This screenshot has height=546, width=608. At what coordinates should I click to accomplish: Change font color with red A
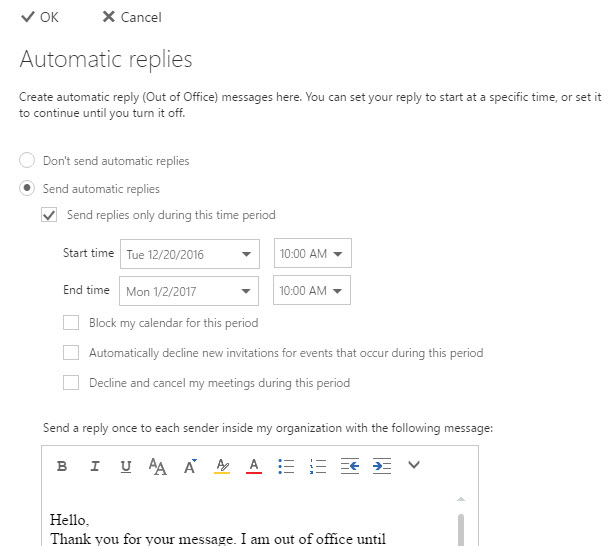(x=253, y=466)
